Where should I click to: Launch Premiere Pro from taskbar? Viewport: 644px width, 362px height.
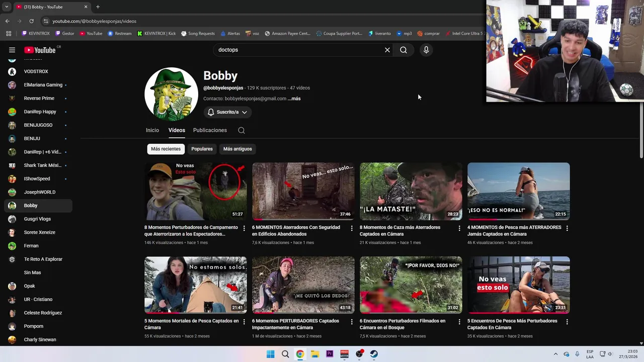tap(330, 354)
